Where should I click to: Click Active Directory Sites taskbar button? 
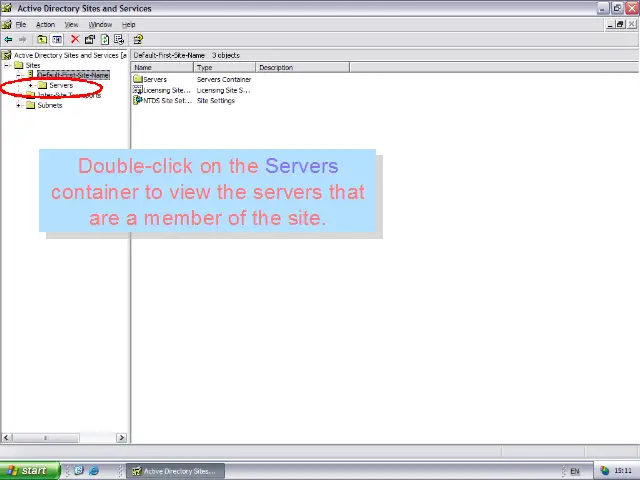[176, 471]
